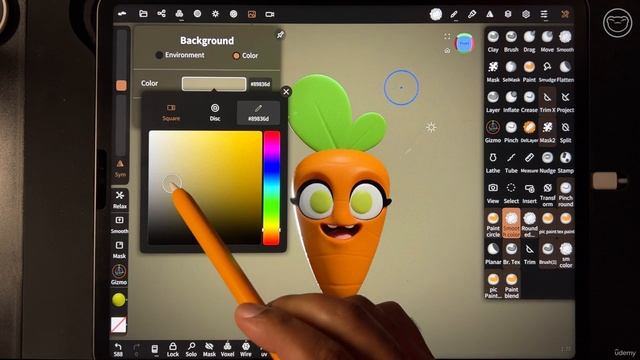Open the settings sliders menu
The width and height of the screenshot is (640, 360).
point(544,14)
